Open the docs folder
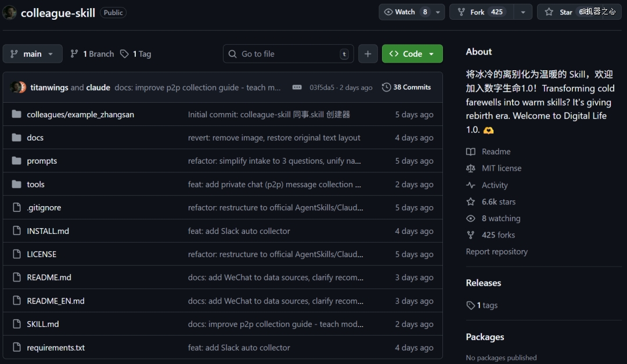 coord(35,138)
